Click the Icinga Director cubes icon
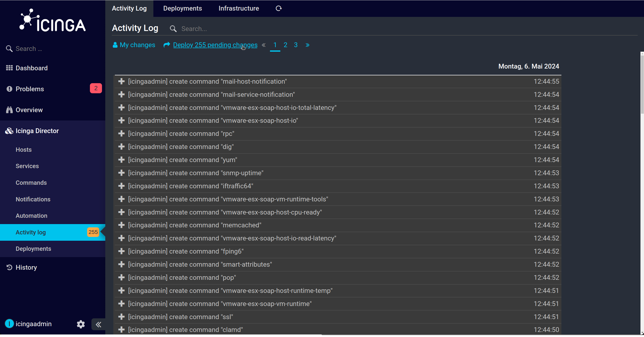 point(9,131)
